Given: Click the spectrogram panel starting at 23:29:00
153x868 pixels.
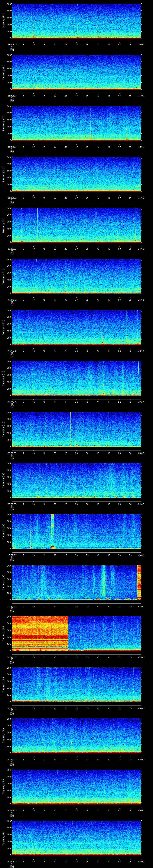Looking at the screenshot, I should 77,21.
